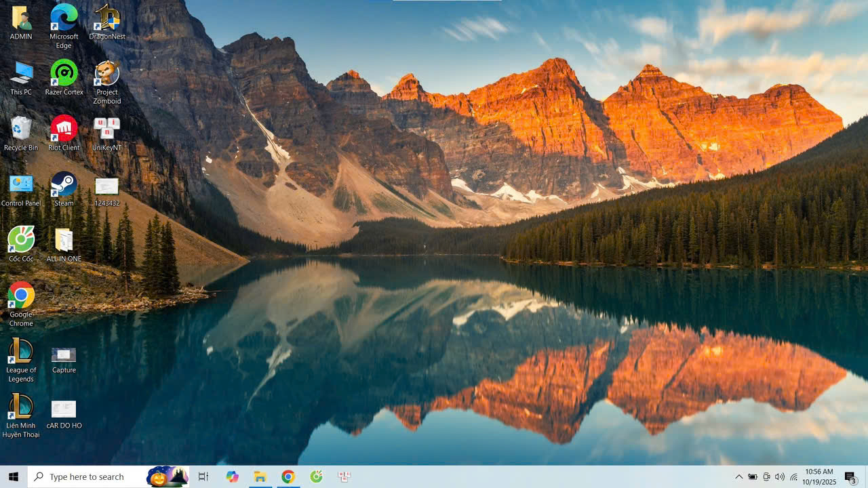Open the Windows Start menu
Image resolution: width=868 pixels, height=488 pixels.
coord(13,477)
